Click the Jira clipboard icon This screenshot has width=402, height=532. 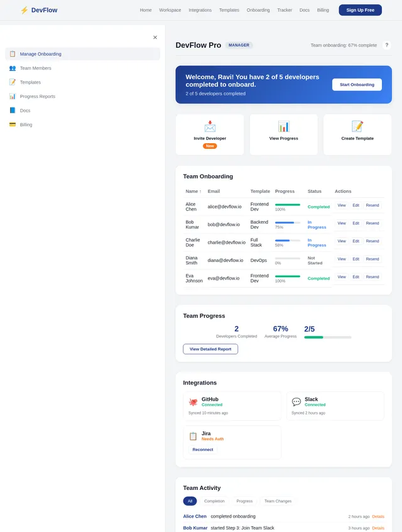[193, 437]
